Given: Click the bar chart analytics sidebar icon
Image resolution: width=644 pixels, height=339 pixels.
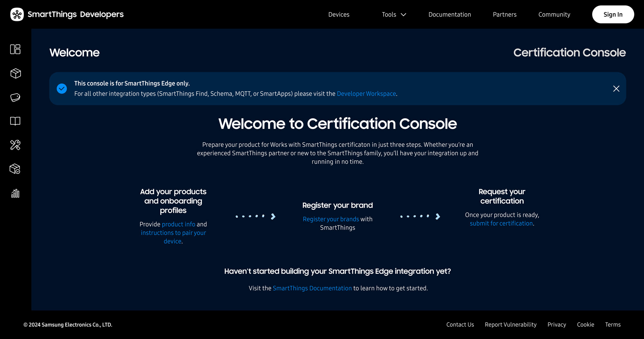Looking at the screenshot, I should click(15, 193).
